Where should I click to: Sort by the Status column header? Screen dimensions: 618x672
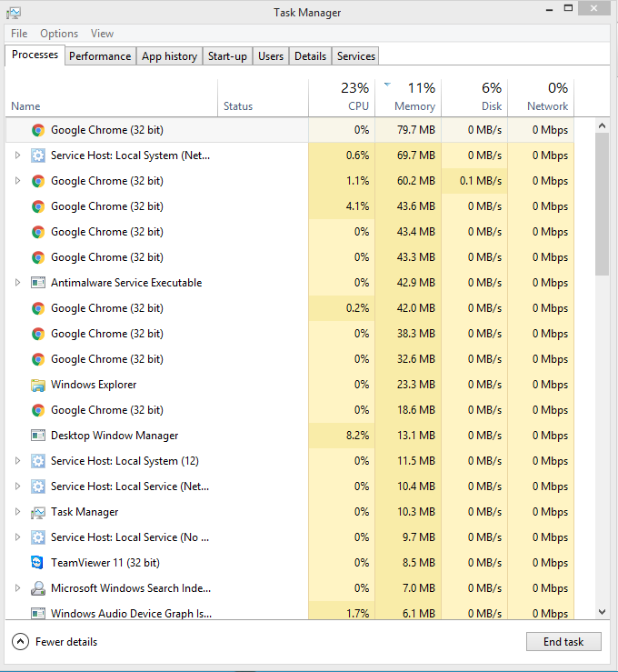pyautogui.click(x=263, y=97)
